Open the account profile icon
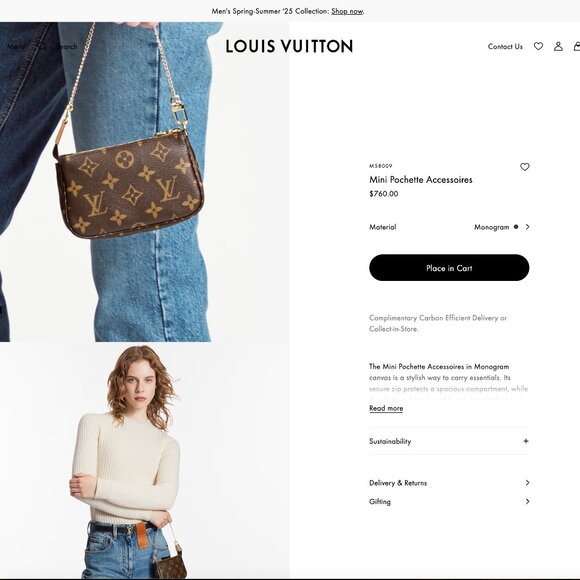 coord(558,46)
